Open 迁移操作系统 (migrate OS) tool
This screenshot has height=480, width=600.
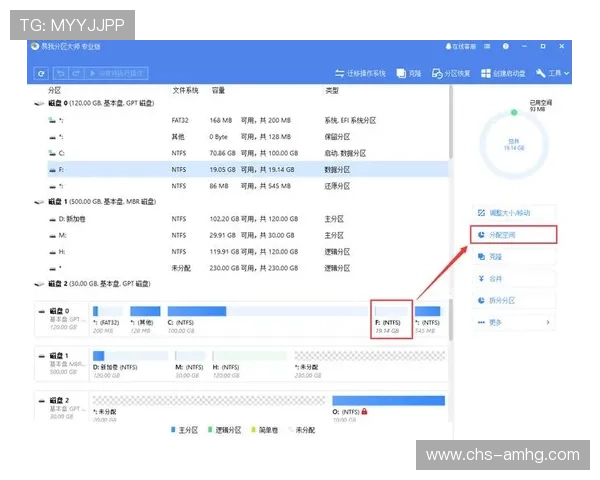pos(360,73)
